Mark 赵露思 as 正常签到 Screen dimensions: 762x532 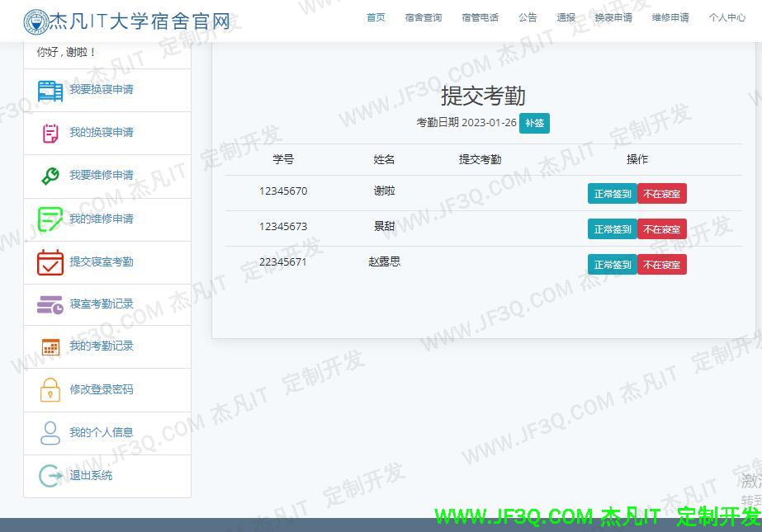coord(612,265)
